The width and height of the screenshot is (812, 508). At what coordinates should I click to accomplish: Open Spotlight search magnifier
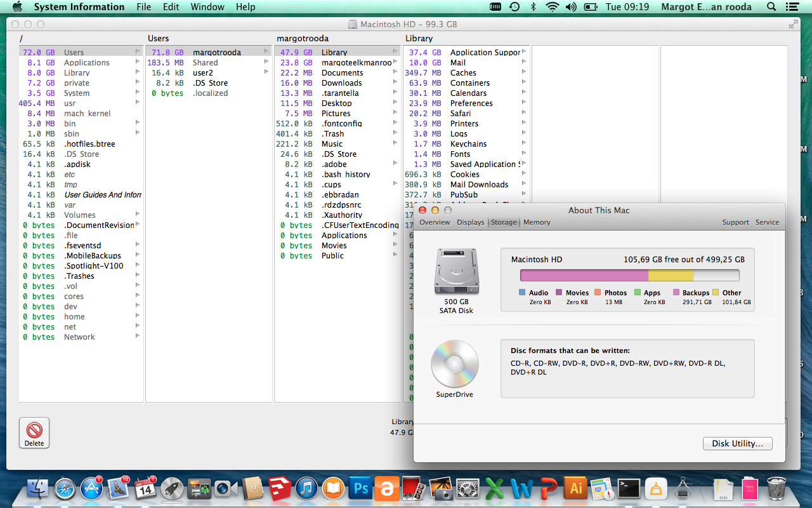771,7
